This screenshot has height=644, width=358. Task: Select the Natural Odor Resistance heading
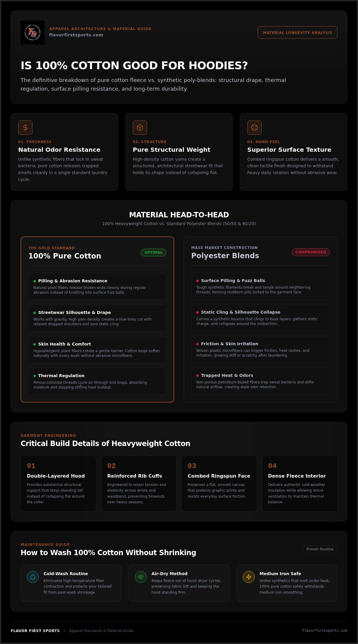coord(59,150)
